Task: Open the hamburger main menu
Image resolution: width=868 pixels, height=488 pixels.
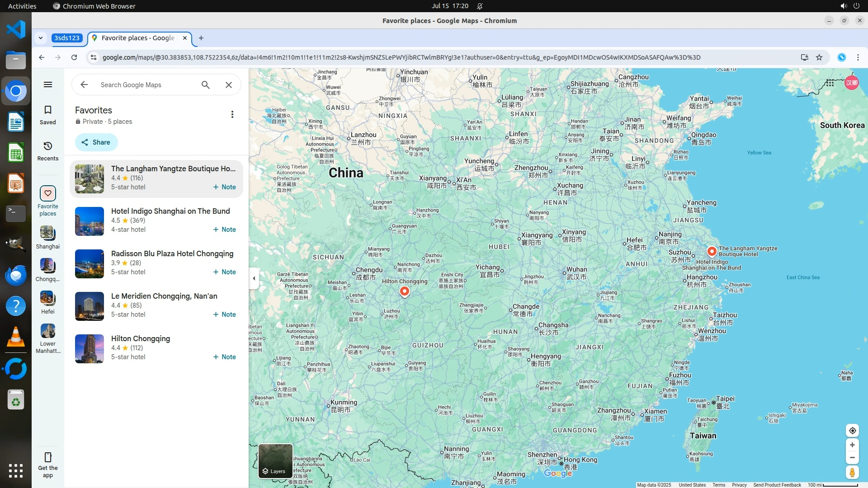Action: click(x=48, y=84)
